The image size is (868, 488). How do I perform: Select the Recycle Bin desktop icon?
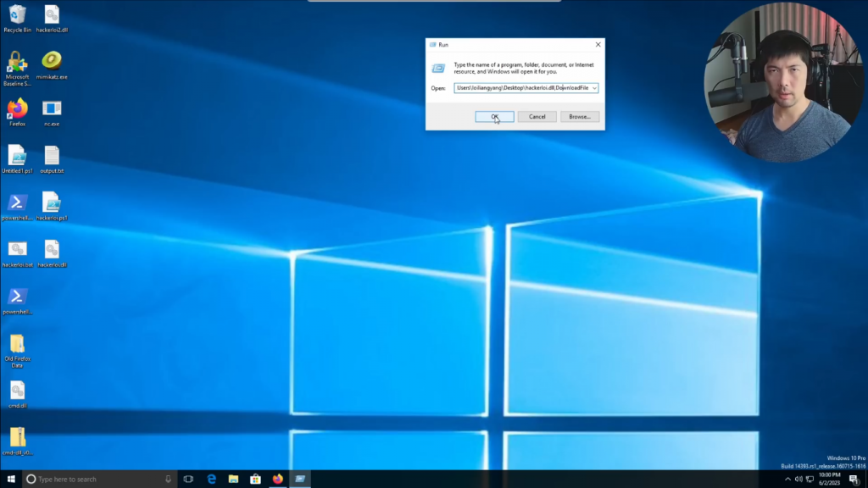point(17,15)
